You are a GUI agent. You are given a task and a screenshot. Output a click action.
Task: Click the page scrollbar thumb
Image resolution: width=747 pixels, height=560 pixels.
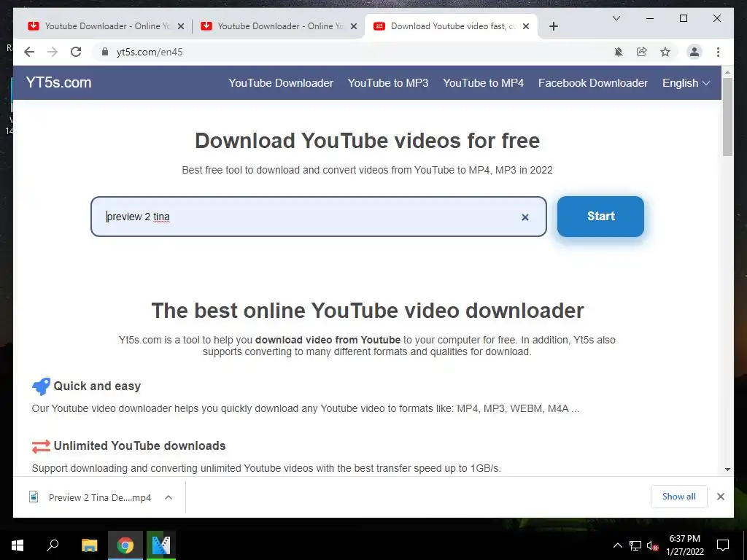[727, 117]
